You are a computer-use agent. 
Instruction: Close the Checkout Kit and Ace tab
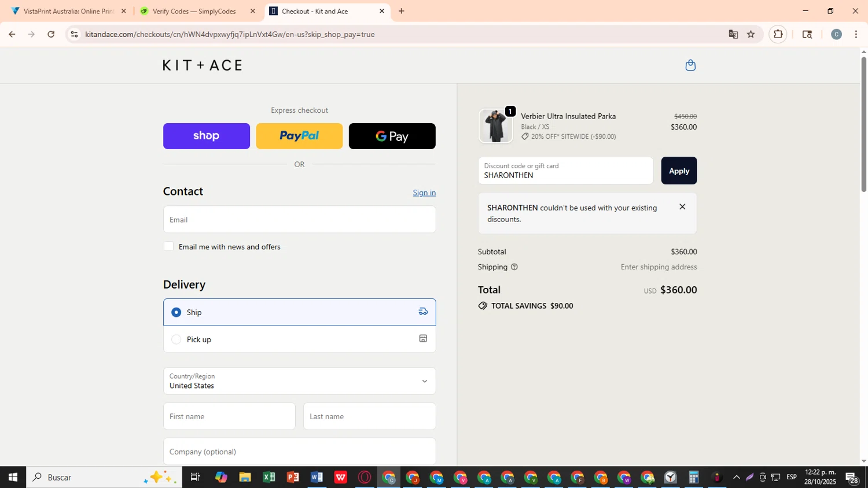pos(382,11)
